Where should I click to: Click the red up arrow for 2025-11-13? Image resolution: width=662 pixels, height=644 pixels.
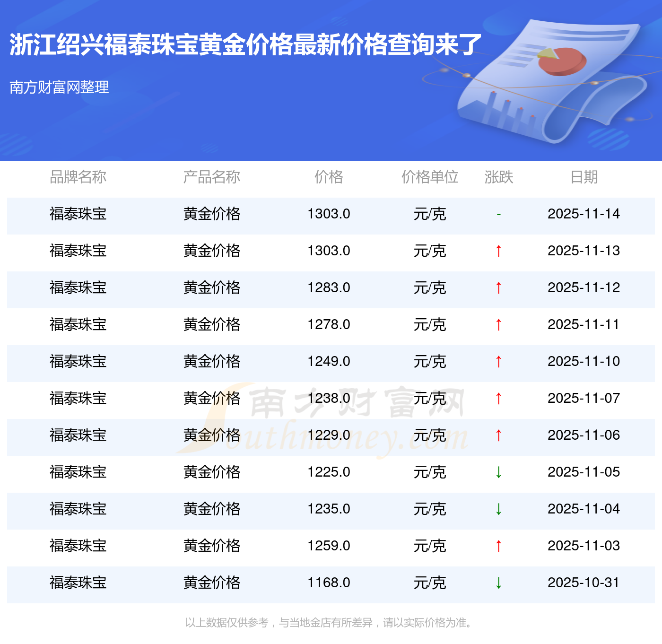[498, 251]
